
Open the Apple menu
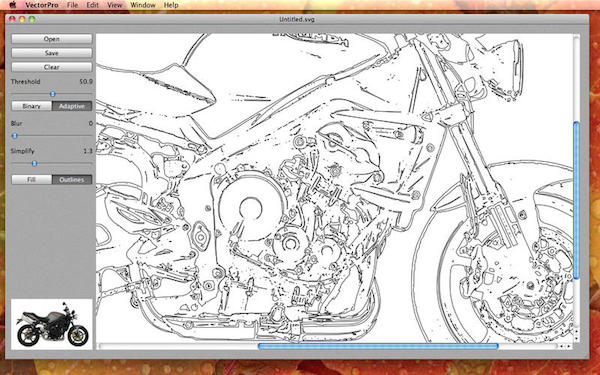click(x=12, y=5)
